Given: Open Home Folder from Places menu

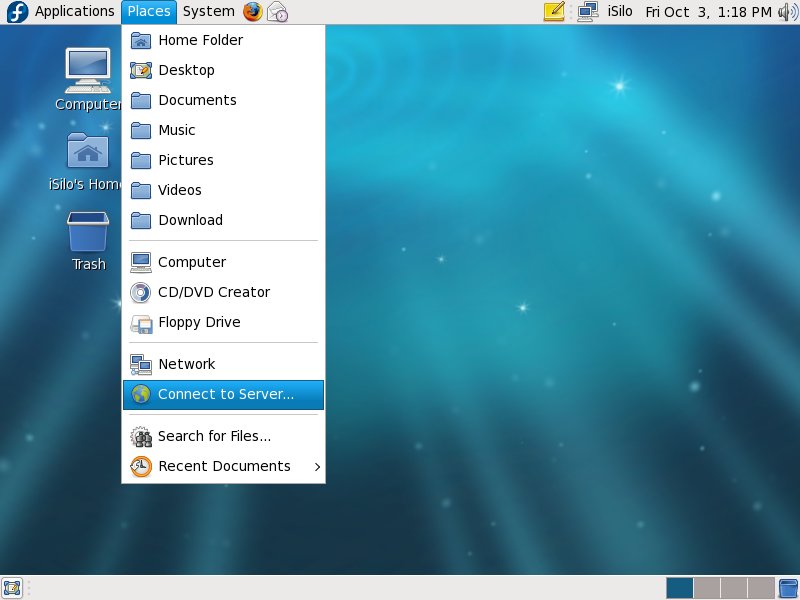Looking at the screenshot, I should coord(200,40).
